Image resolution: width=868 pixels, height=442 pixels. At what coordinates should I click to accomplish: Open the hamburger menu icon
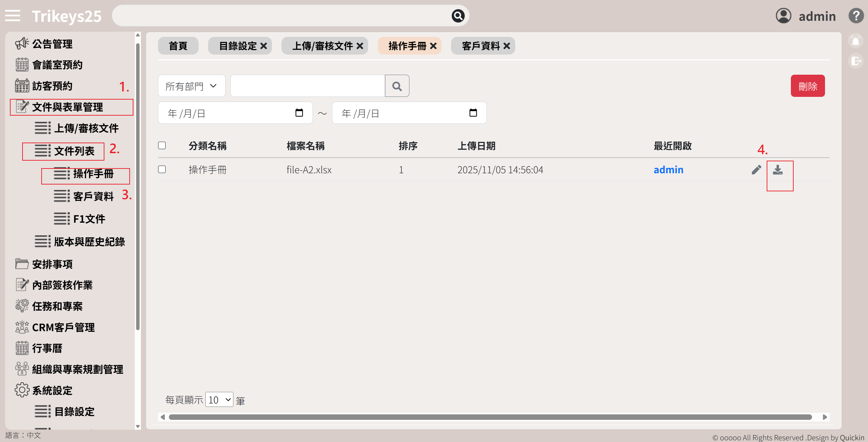13,16
